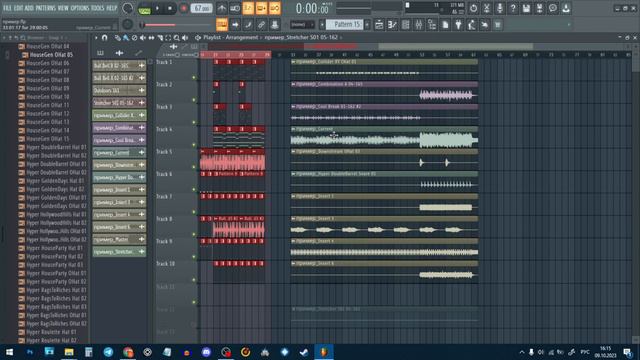The image size is (640, 360).
Task: Select the selection rectangle tool in playlist
Action: pyautogui.click(x=168, y=38)
